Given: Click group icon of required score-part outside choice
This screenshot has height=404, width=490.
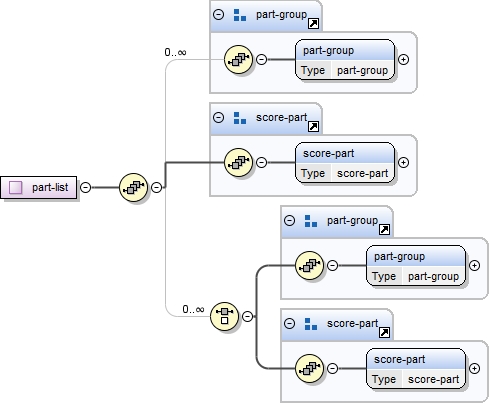Looking at the screenshot, I should [x=240, y=118].
